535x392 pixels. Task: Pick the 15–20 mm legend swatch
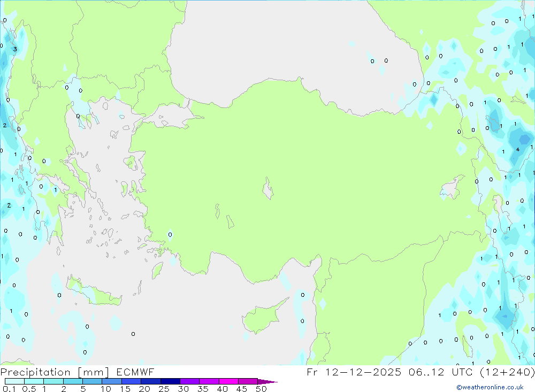[132, 381]
